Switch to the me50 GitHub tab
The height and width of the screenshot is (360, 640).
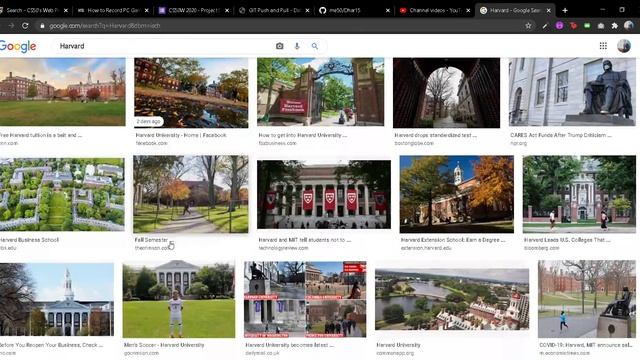pyautogui.click(x=353, y=10)
